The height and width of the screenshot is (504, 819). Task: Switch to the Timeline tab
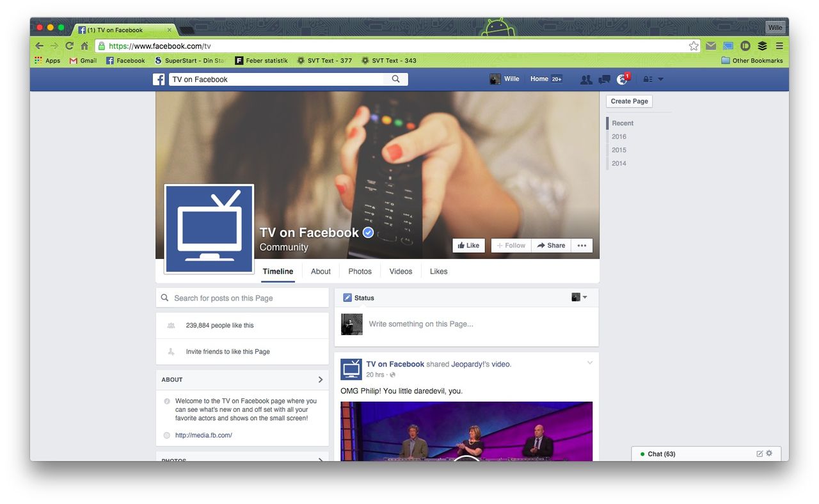coord(278,271)
